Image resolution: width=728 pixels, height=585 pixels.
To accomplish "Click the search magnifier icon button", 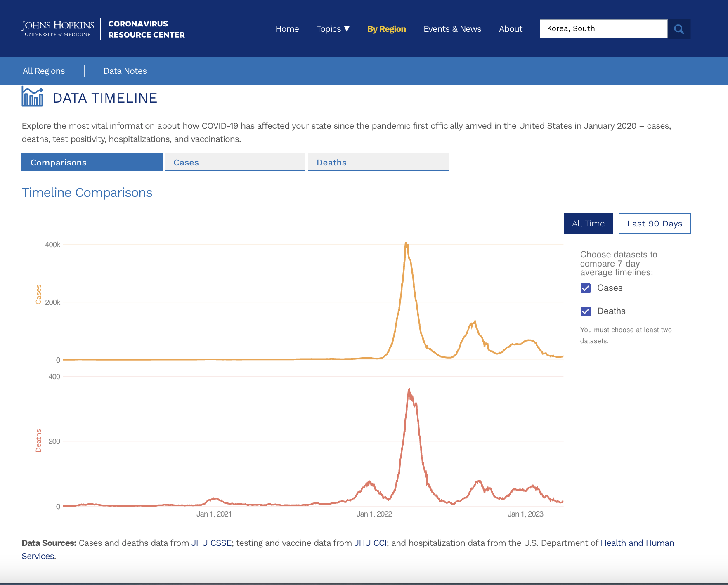I will [x=679, y=29].
